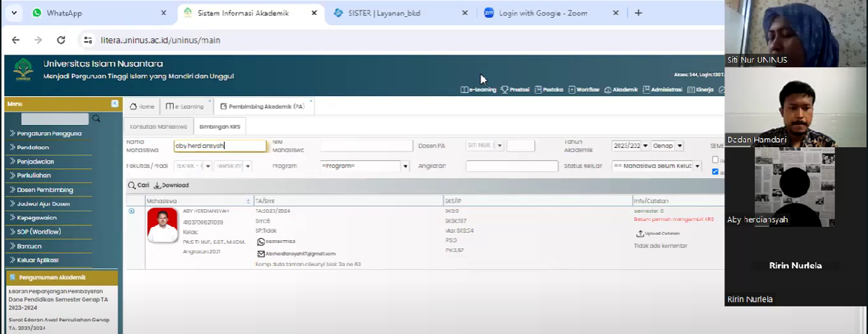This screenshot has width=868, height=334.
Task: Click the Download button
Action: click(x=171, y=185)
